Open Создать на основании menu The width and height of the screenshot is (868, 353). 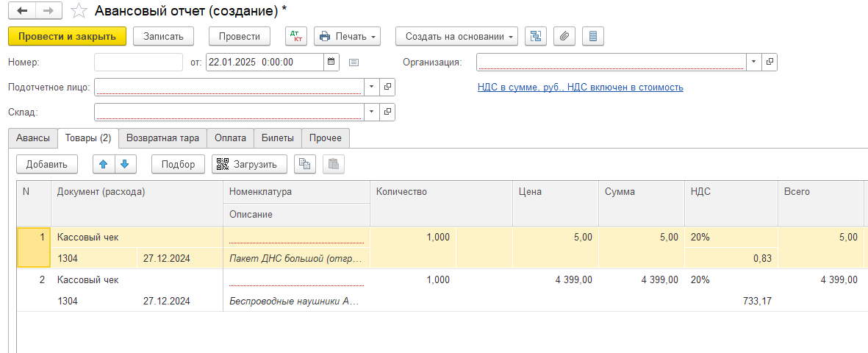[456, 36]
